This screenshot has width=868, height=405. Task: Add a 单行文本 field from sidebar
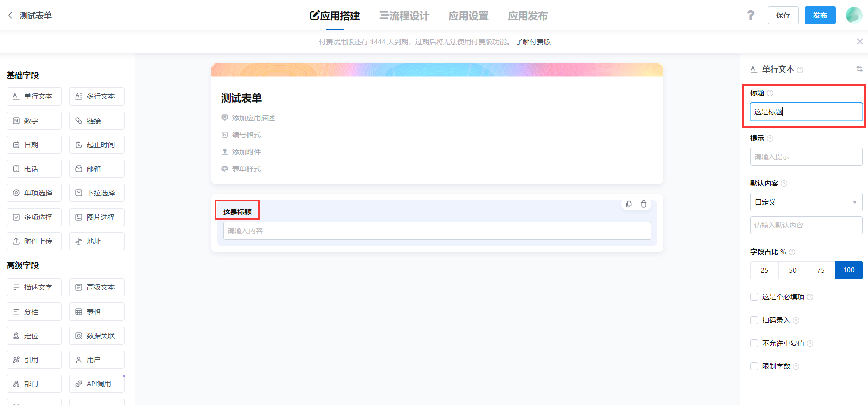tap(34, 96)
